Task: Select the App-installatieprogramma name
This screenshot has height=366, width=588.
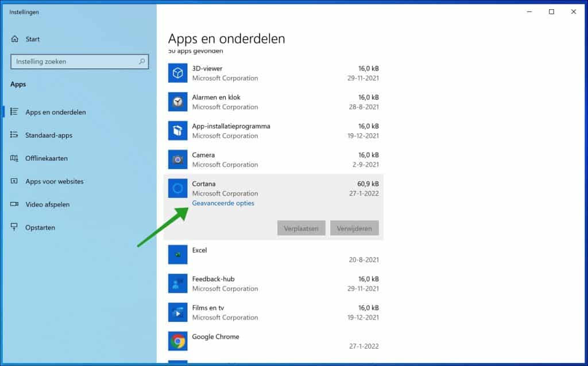Action: pyautogui.click(x=231, y=126)
